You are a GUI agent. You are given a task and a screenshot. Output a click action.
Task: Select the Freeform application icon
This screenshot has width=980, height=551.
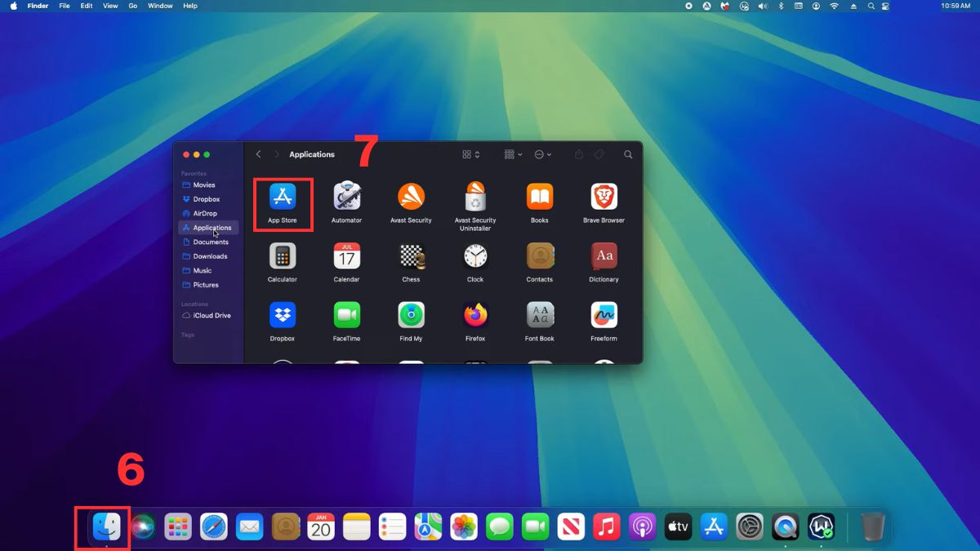(x=604, y=315)
